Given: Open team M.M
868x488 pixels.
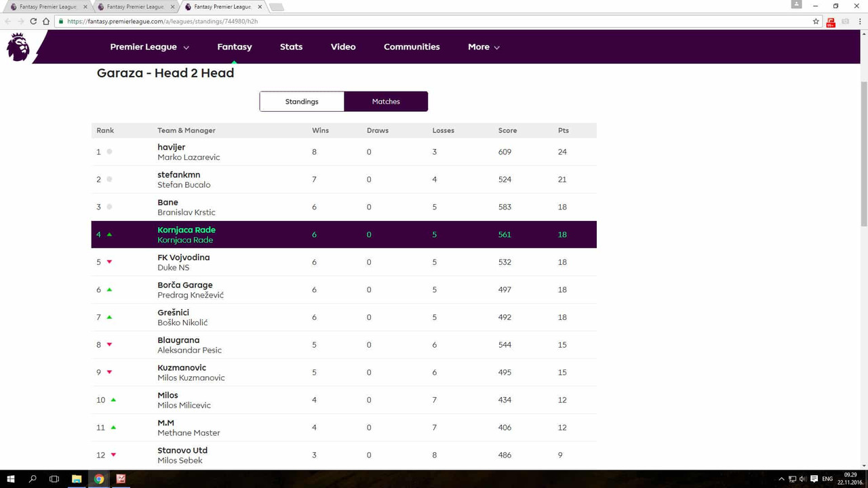Looking at the screenshot, I should [x=165, y=423].
